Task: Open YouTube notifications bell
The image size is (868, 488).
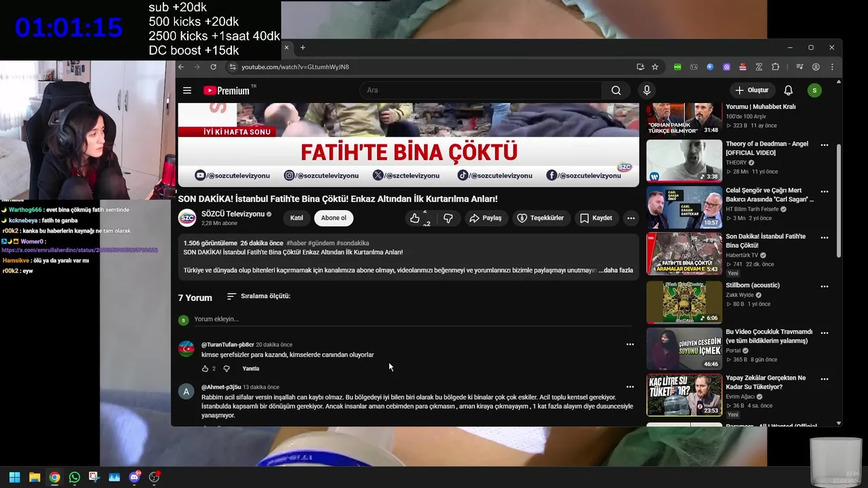Action: click(x=788, y=90)
